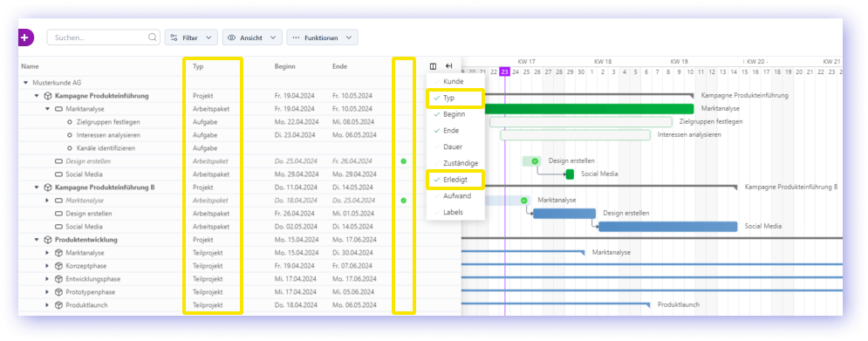Enable the Dauer column option
868x341 pixels.
(x=455, y=147)
